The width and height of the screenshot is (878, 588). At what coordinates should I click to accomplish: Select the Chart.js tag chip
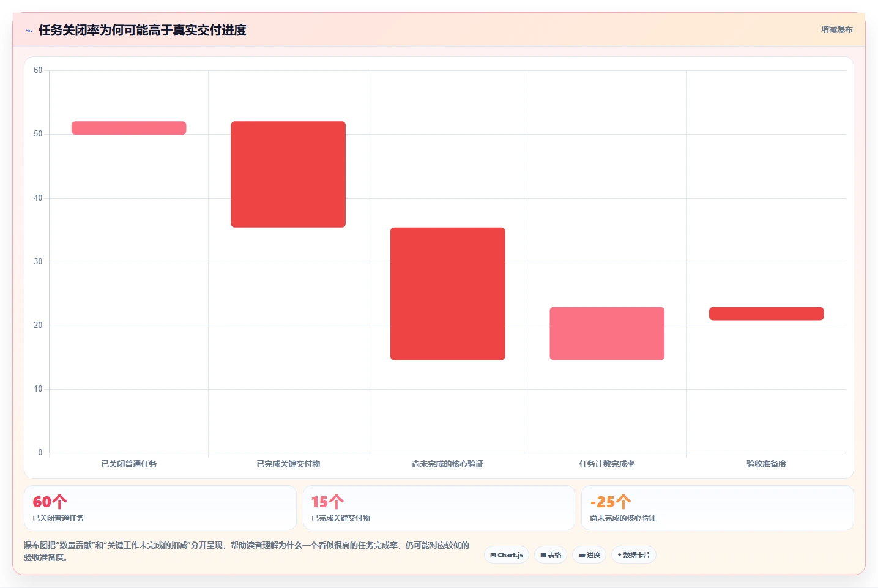click(x=507, y=555)
